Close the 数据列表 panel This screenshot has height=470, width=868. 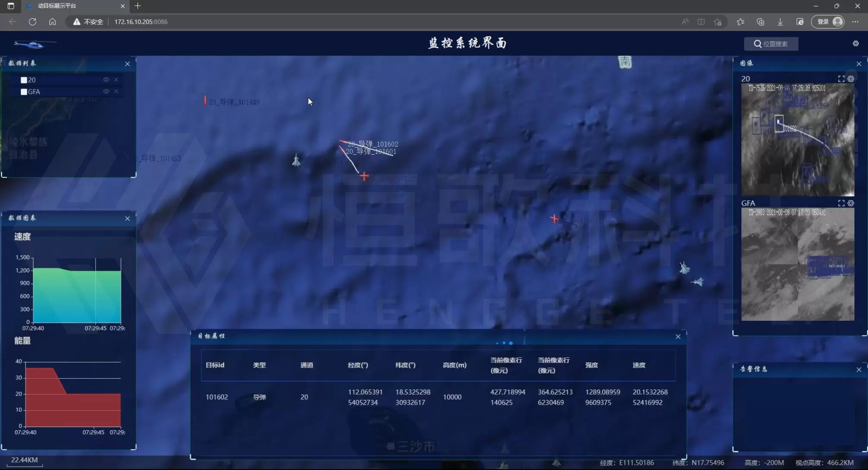point(127,64)
